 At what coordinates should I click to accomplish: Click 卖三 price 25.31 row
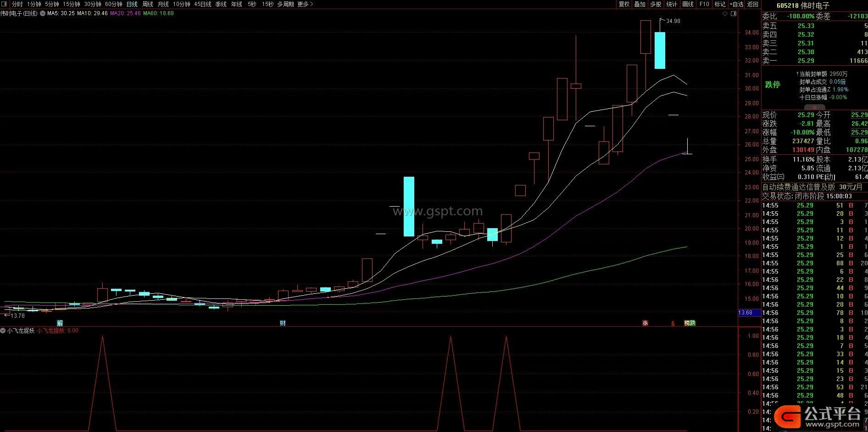pyautogui.click(x=815, y=43)
